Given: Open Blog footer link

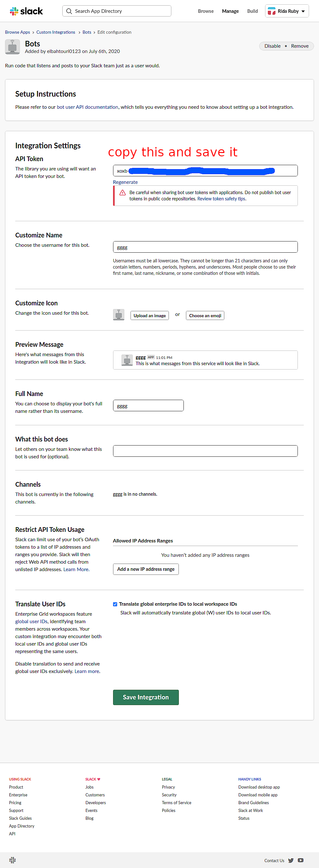Looking at the screenshot, I should [x=90, y=818].
